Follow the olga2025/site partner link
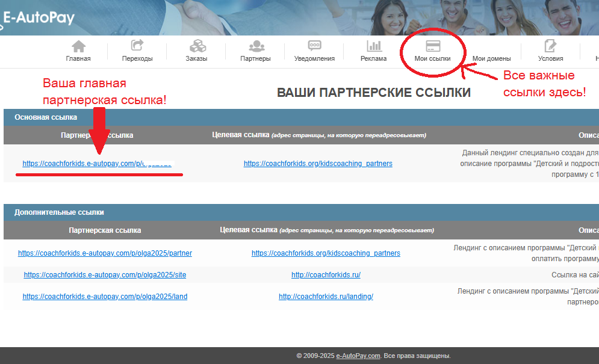Screen dimensions: 599x364 105,275
